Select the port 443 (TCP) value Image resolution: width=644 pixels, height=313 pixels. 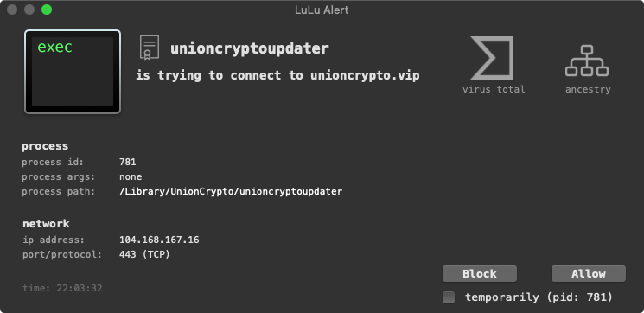[144, 255]
